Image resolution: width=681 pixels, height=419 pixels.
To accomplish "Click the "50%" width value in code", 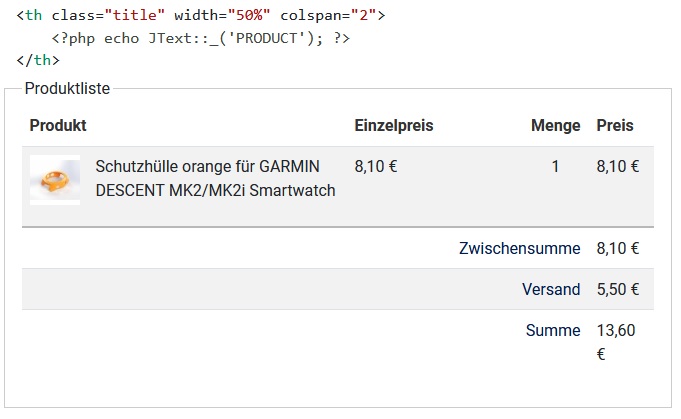I will coord(249,16).
